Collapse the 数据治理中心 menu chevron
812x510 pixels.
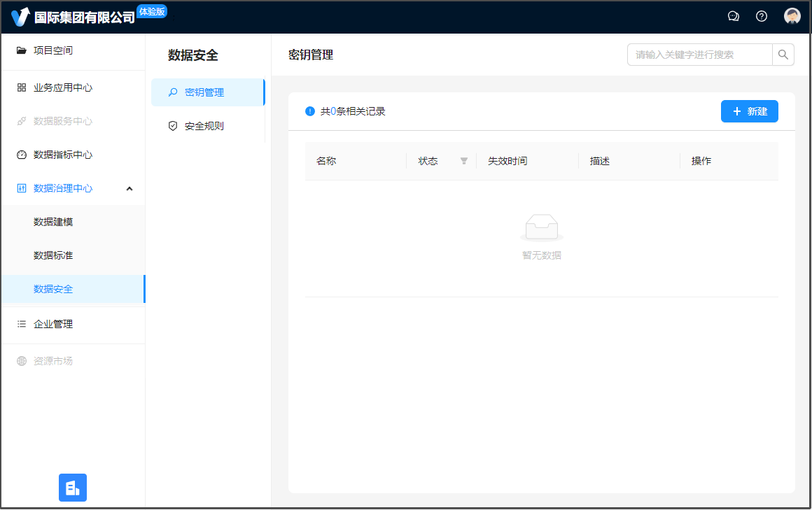(x=129, y=188)
